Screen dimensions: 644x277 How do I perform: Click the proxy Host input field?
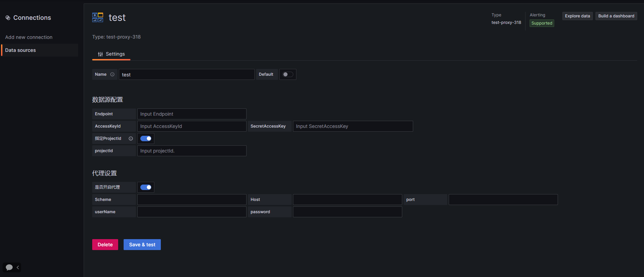(348, 200)
